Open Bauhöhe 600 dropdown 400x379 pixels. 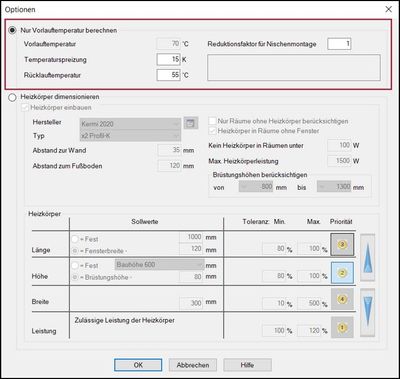160,265
